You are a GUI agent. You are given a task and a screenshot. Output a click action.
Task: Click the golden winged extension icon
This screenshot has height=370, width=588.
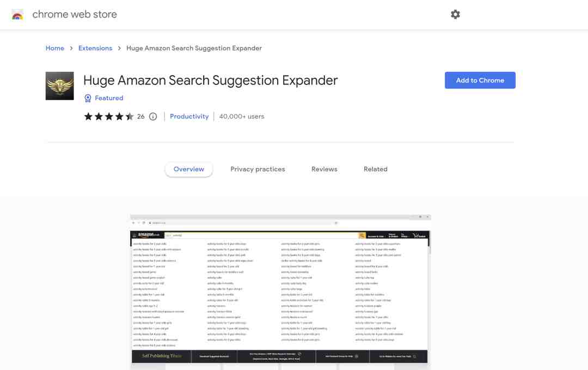coord(60,86)
